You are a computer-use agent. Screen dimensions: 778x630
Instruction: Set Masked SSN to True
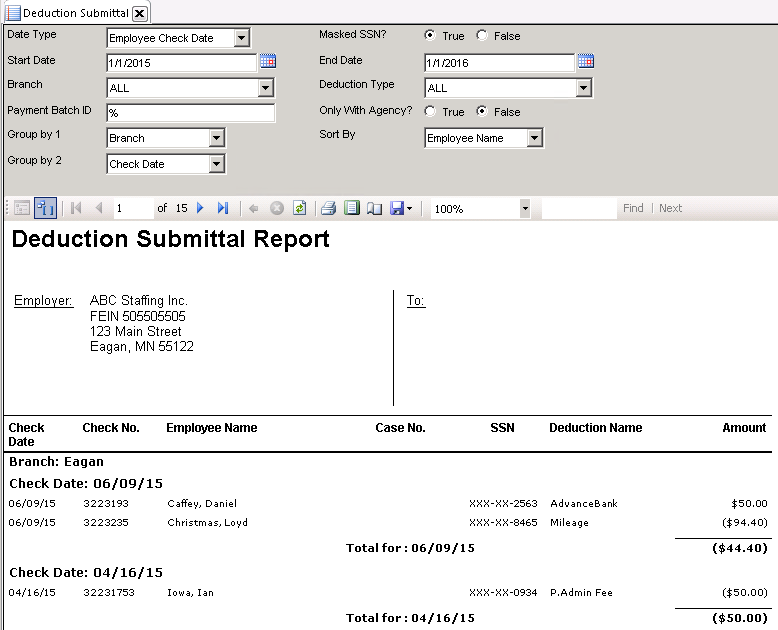pos(430,36)
